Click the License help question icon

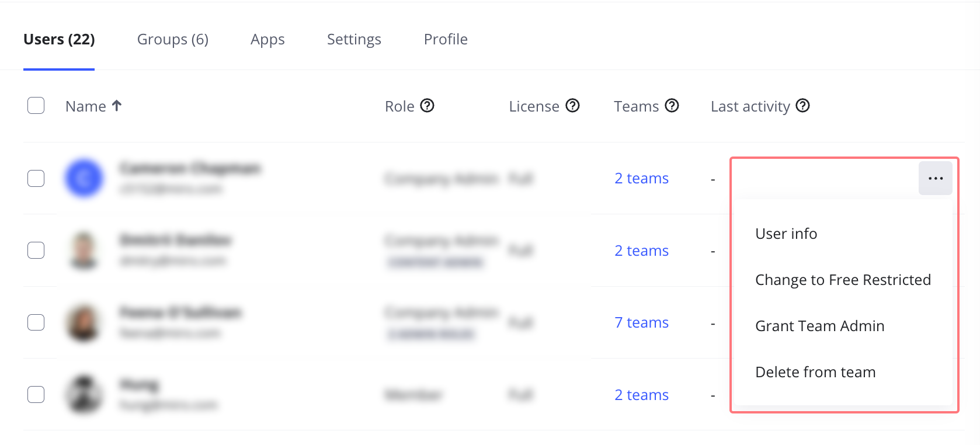(x=573, y=106)
